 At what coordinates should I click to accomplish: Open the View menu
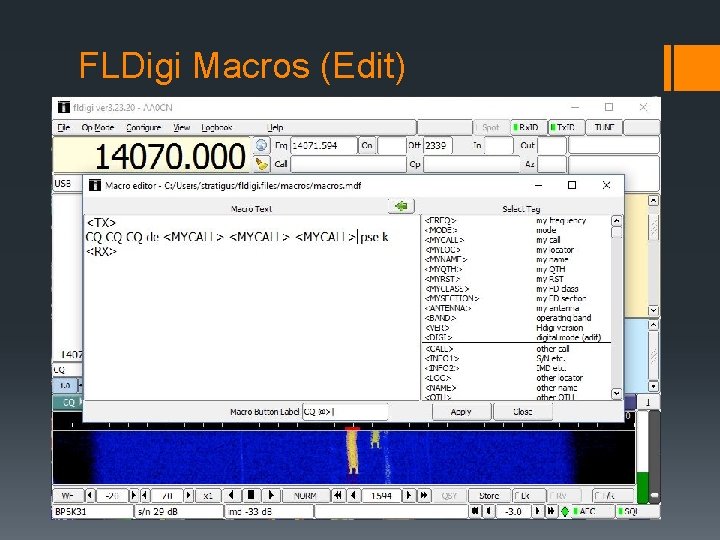181,127
